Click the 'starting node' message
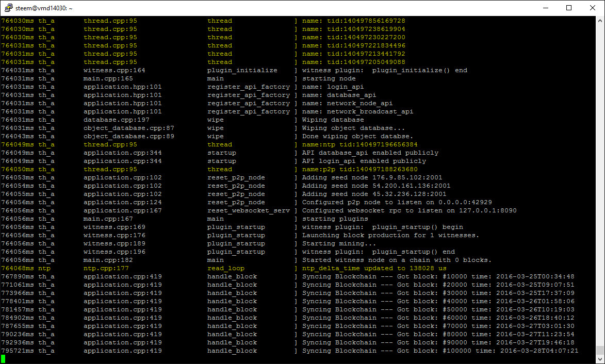The width and height of the screenshot is (605, 364). point(329,79)
